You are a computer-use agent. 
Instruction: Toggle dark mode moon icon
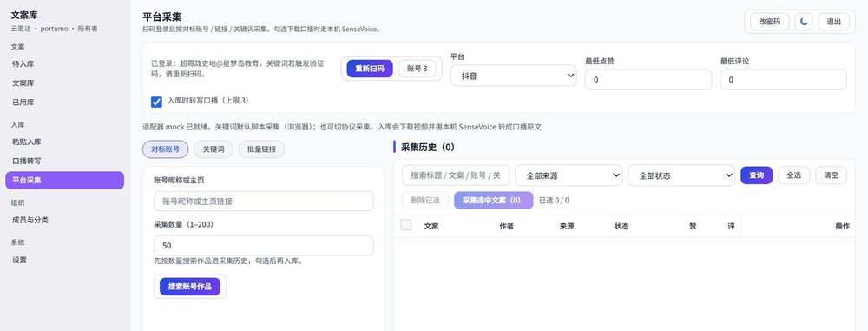(804, 22)
